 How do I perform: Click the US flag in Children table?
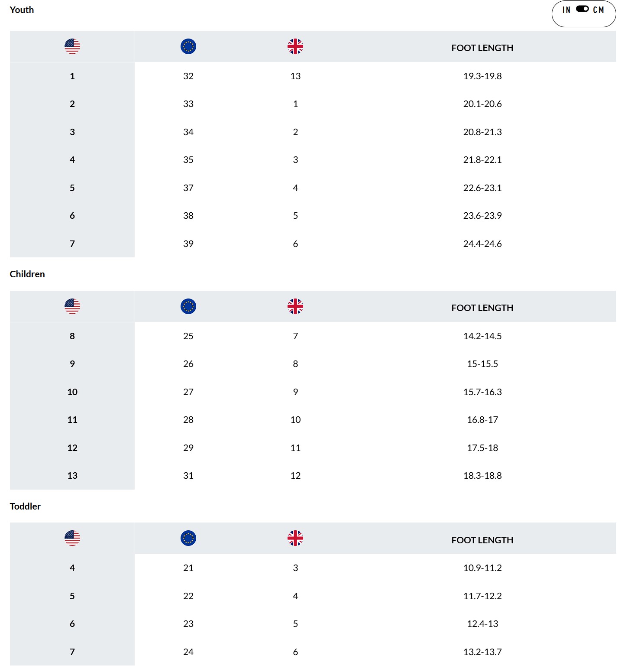[x=72, y=306]
